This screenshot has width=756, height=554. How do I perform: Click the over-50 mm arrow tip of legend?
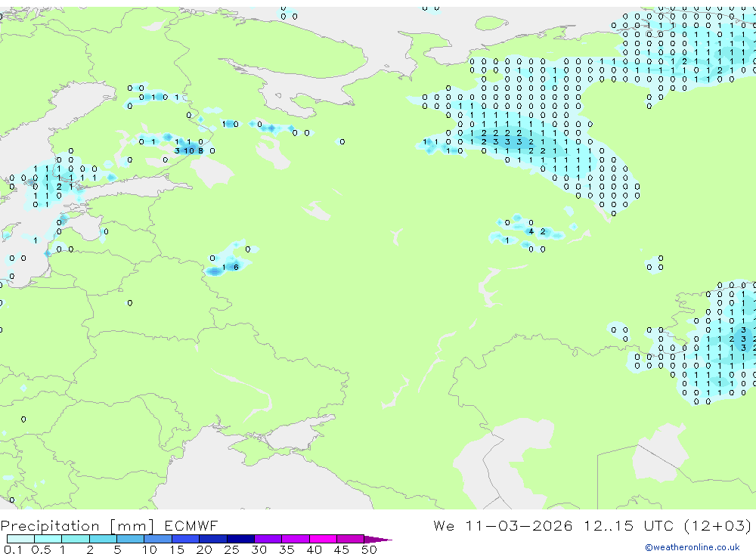378,539
